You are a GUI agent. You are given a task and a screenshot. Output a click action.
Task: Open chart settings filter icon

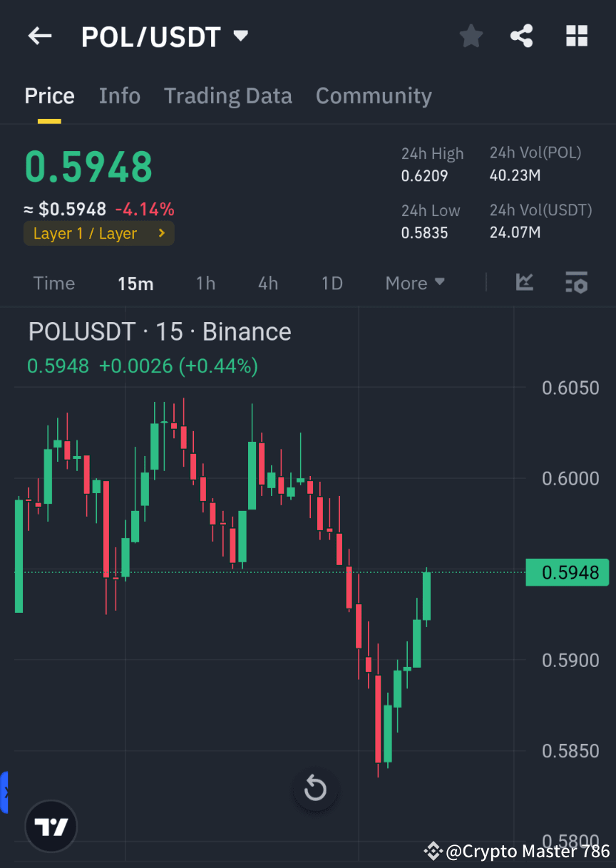point(576,283)
